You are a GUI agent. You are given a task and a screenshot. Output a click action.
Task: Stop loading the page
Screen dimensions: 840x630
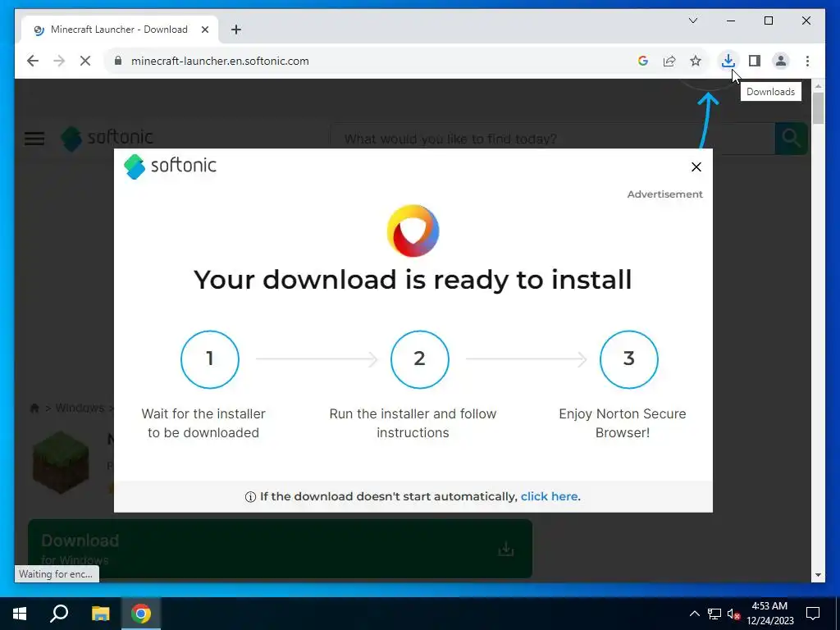coord(85,61)
